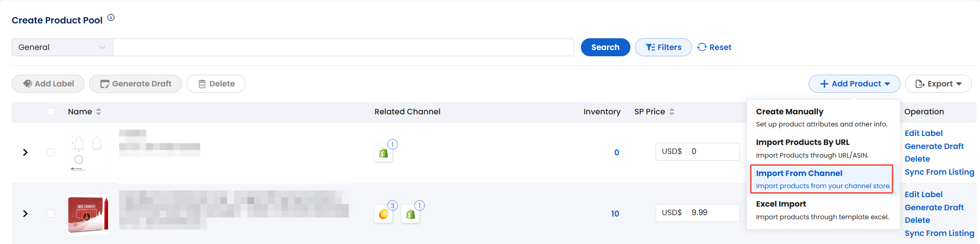Image resolution: width=980 pixels, height=244 pixels.
Task: Click the Shopify channel icon in second row
Action: 410,214
